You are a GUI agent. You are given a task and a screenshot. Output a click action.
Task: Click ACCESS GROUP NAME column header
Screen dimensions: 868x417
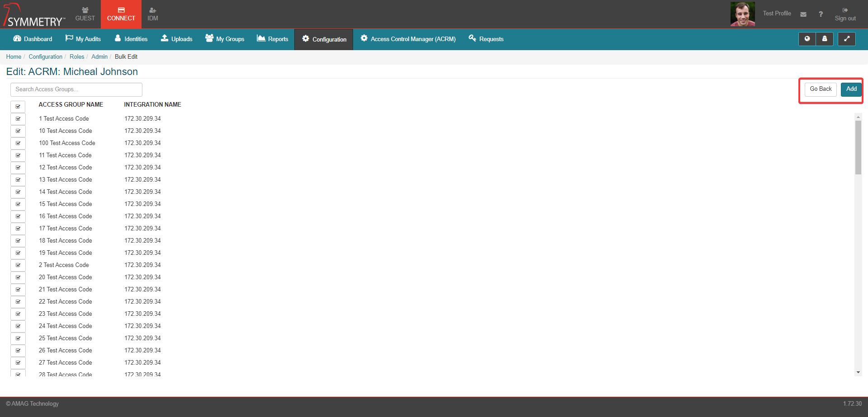[71, 104]
